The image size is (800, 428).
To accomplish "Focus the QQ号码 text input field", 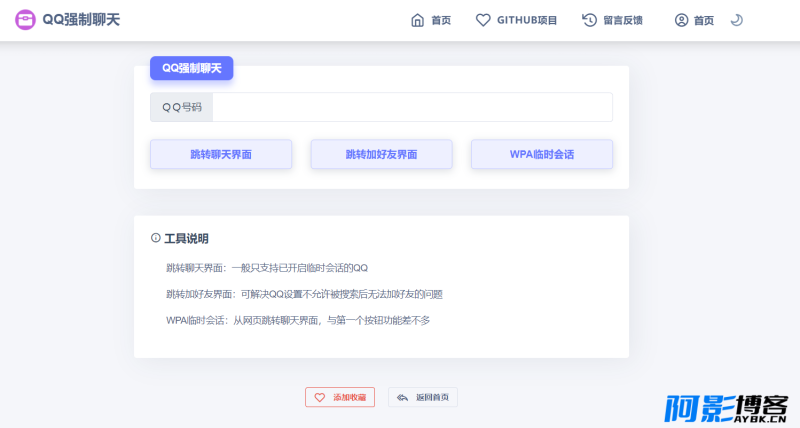I will coord(412,107).
